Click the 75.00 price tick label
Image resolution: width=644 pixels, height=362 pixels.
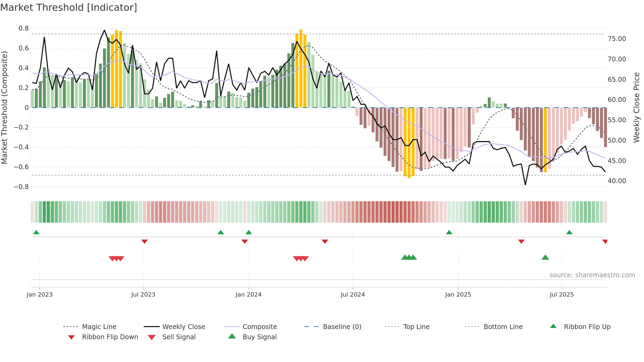tap(617, 39)
